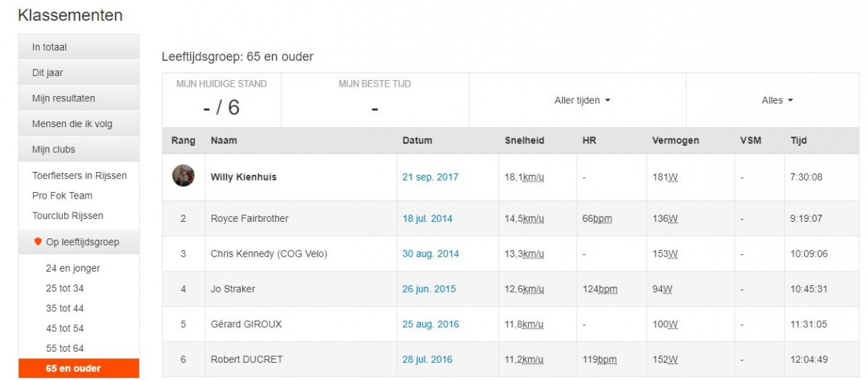Screen dimensions: 868x380
Task: Open the 18 jul. 2014 activity link
Action: point(427,218)
